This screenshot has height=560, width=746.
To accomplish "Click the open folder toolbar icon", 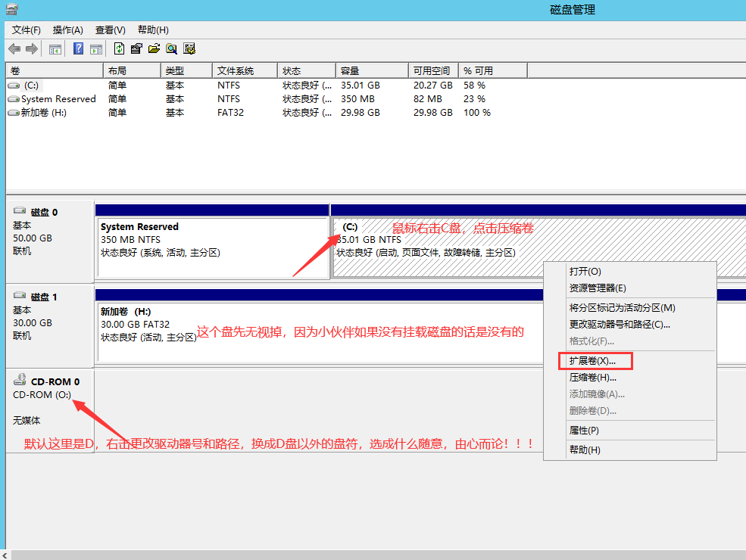I will tap(154, 49).
